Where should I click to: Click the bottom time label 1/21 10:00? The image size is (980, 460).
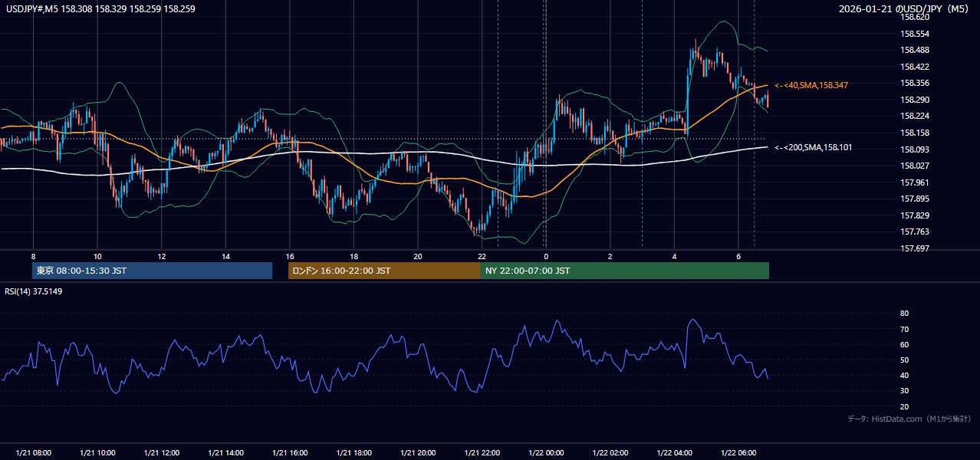pyautogui.click(x=97, y=453)
